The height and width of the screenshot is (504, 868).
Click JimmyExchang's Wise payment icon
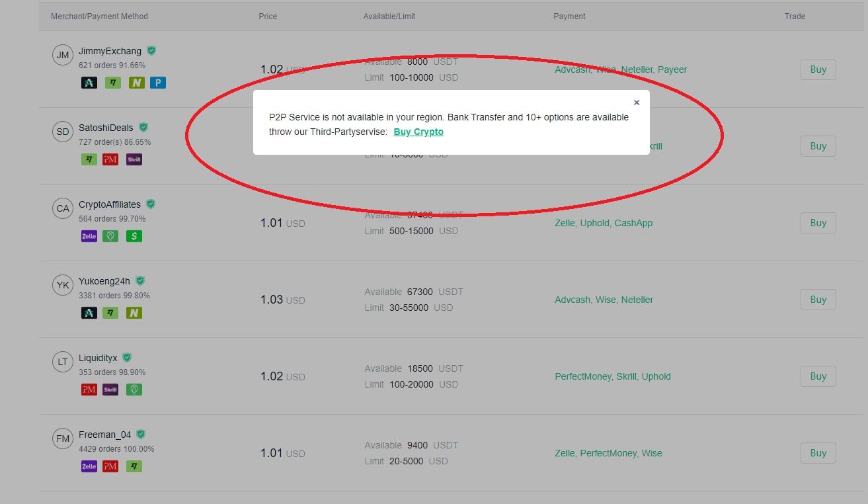pos(113,83)
